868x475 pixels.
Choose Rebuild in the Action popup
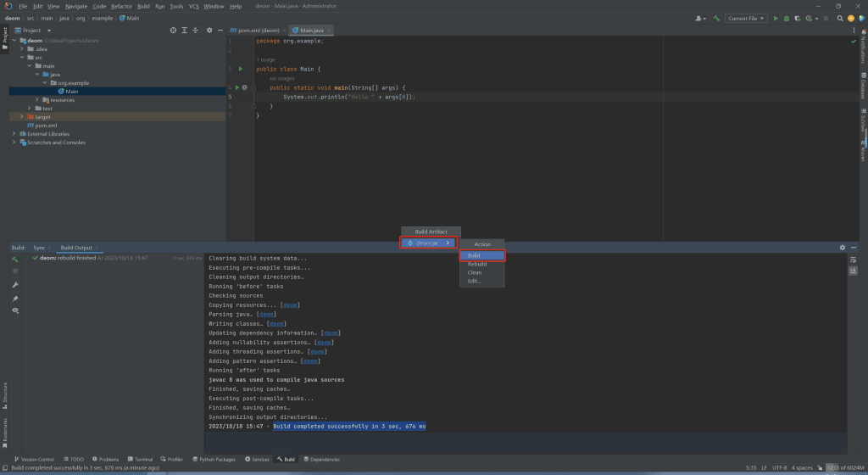(x=477, y=264)
